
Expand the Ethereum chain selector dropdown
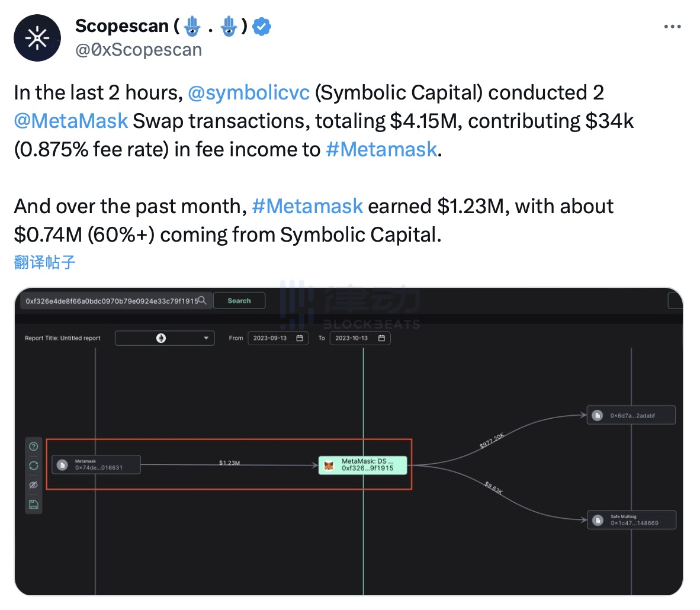tap(165, 338)
